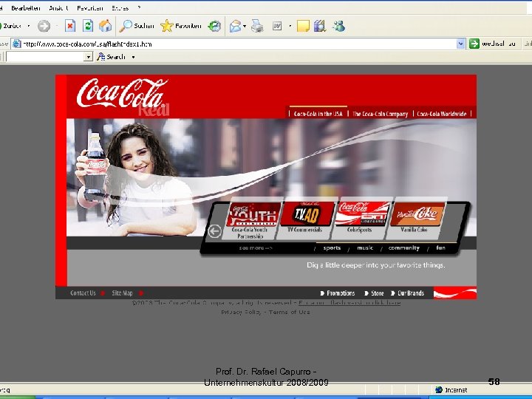Open the mail envelope icon
Screen dimensions: 532x399
(x=235, y=26)
